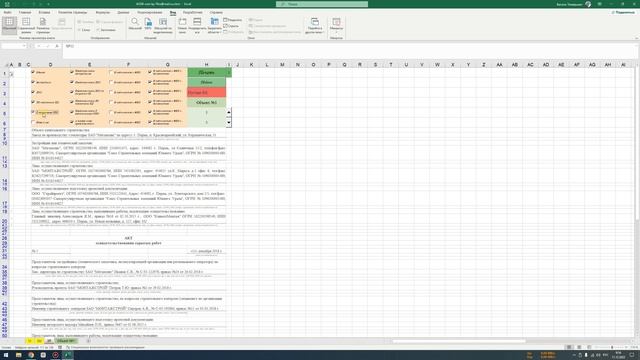
Task: Adjust the zoom slider in status bar
Action: click(x=611, y=347)
